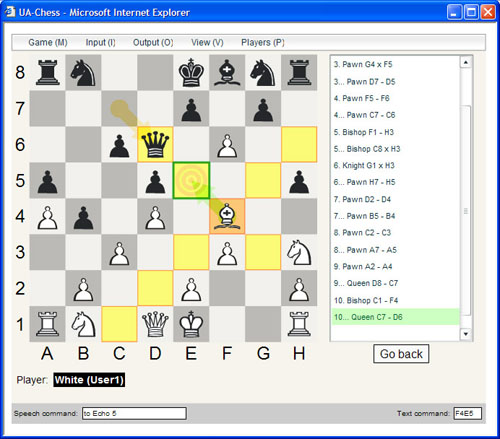Select the white knight on B1
Screen dimensions: 500x439
click(83, 324)
